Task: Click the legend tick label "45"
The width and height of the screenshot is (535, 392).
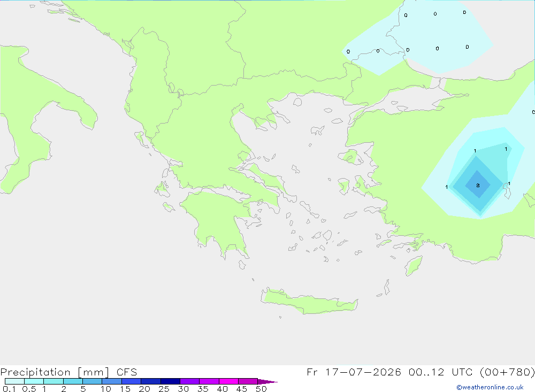Action: point(242,389)
